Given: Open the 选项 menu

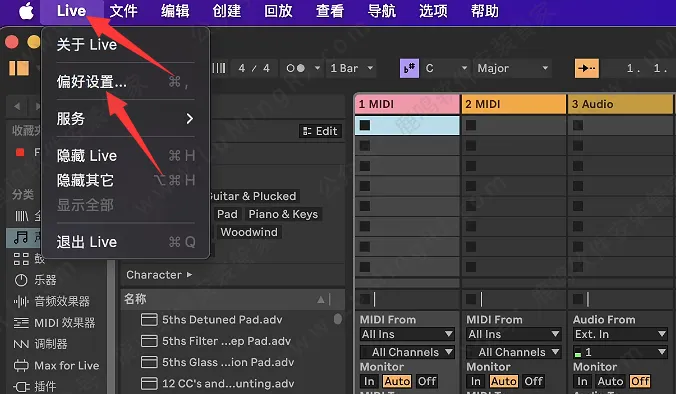Looking at the screenshot, I should coord(433,11).
